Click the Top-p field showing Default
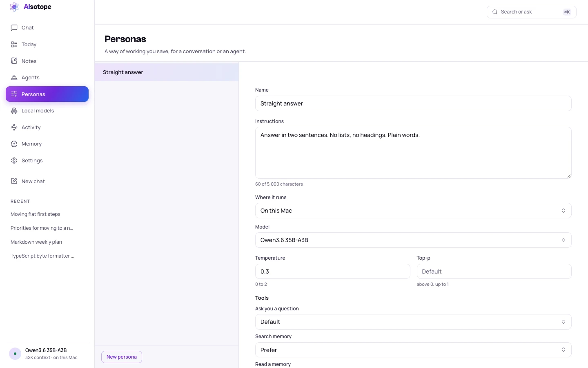The width and height of the screenshot is (588, 368). (x=494, y=272)
